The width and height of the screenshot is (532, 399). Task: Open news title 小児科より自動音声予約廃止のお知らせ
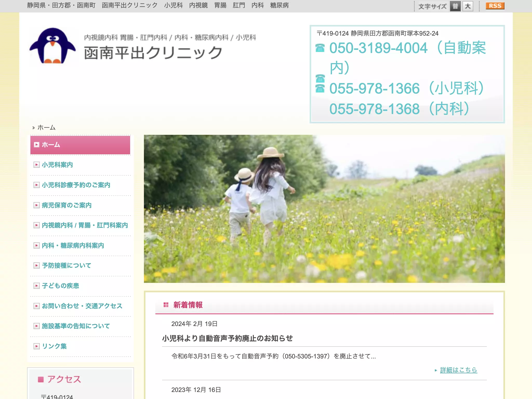pos(227,338)
